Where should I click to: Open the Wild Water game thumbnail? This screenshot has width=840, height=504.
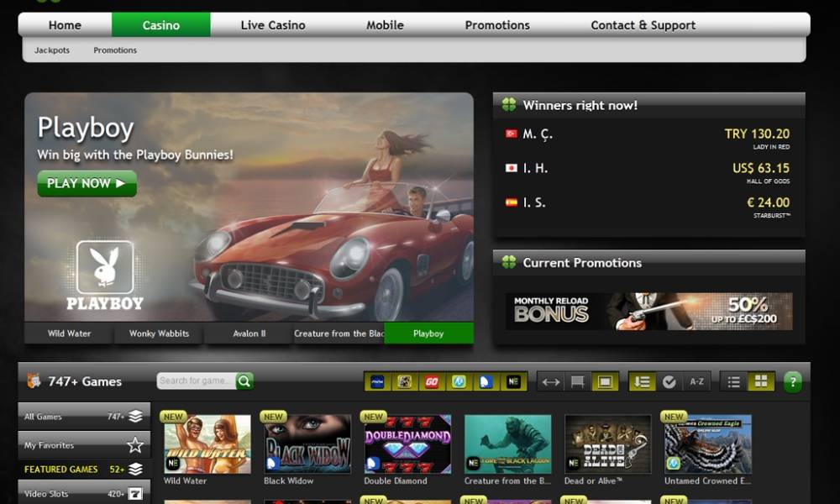pos(207,444)
